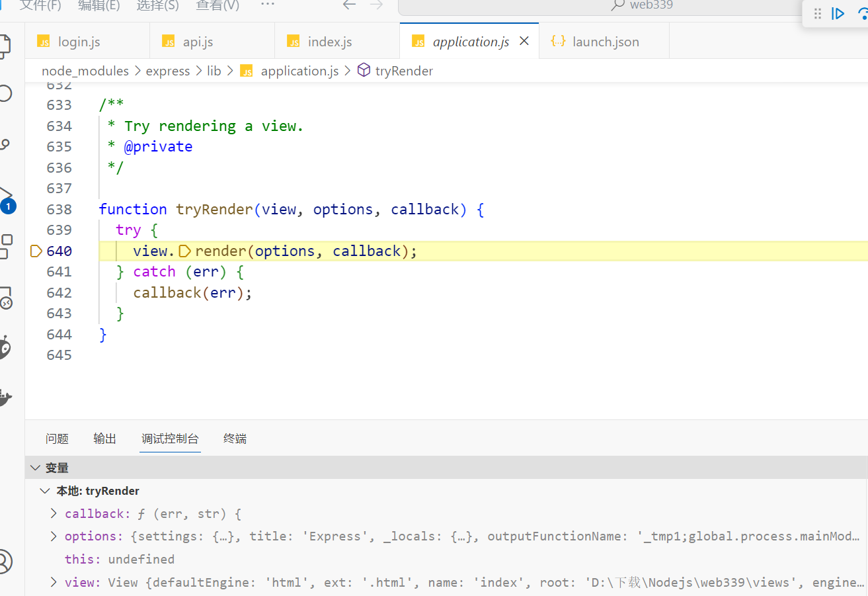Click 'Try rendering a view.' comment

click(214, 126)
